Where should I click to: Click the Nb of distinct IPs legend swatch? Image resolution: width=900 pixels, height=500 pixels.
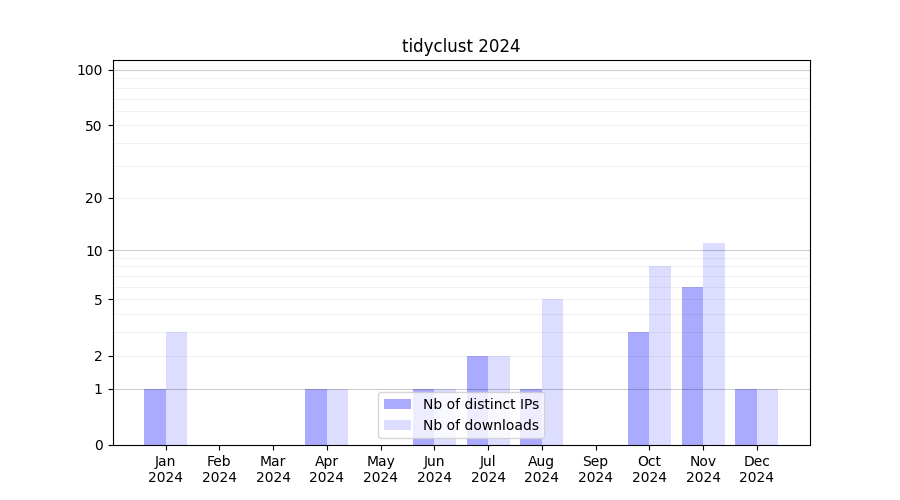point(397,404)
